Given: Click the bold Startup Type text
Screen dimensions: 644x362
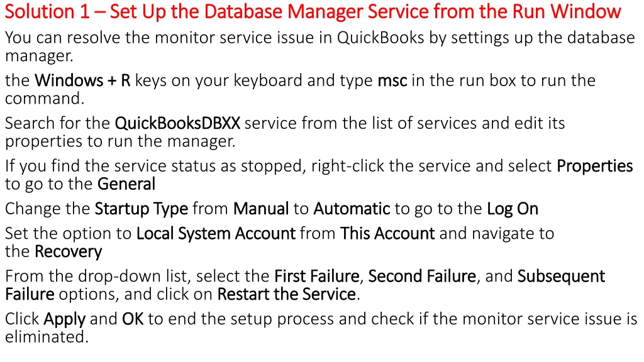Looking at the screenshot, I should pos(142,209).
